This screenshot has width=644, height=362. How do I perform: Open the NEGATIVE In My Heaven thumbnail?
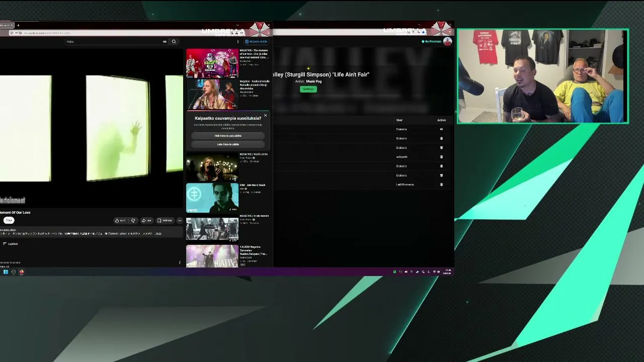(x=212, y=229)
